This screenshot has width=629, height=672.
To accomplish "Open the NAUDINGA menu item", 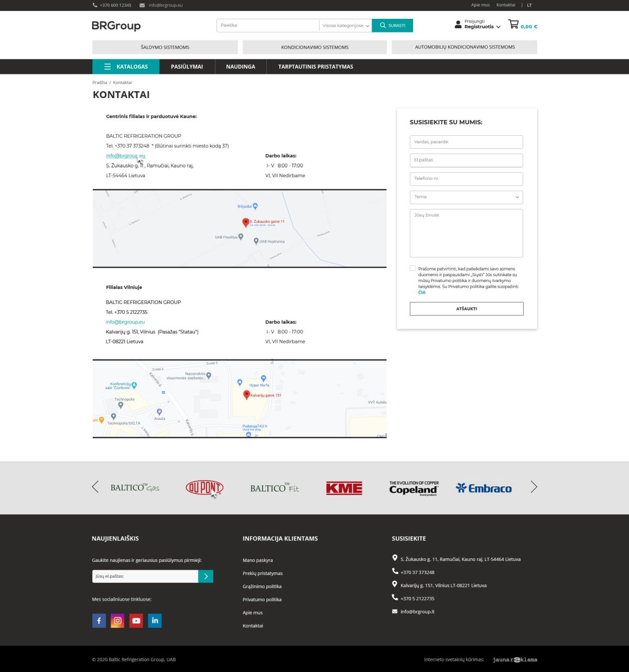I will click(x=241, y=67).
